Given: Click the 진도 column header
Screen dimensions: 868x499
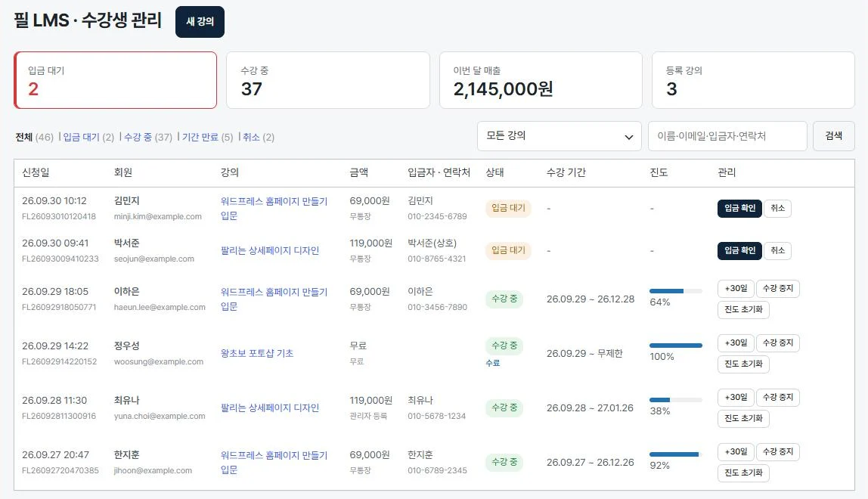Looking at the screenshot, I should pos(659,172).
